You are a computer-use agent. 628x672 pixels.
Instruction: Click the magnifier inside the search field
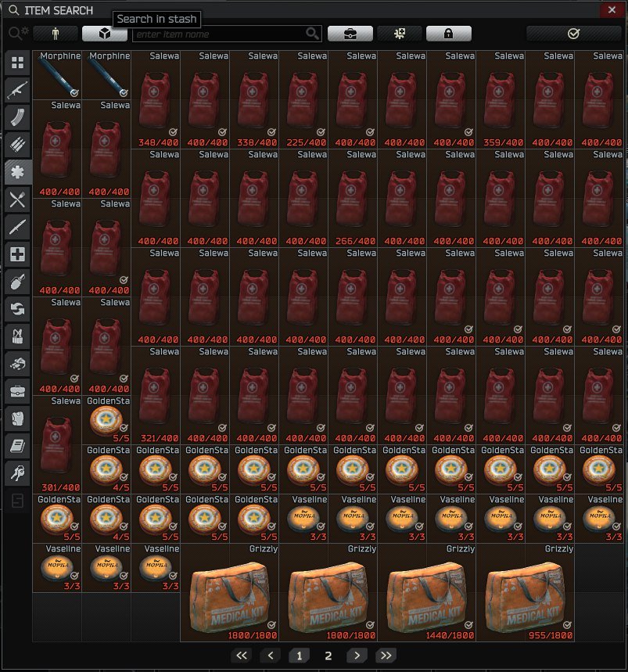click(312, 34)
